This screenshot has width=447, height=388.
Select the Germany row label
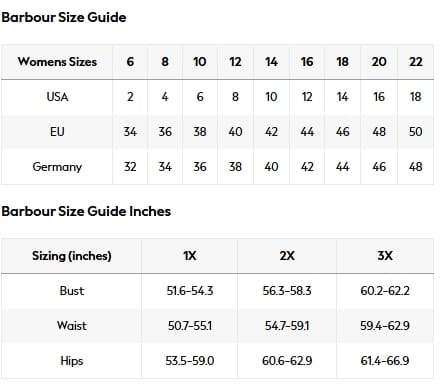click(57, 167)
